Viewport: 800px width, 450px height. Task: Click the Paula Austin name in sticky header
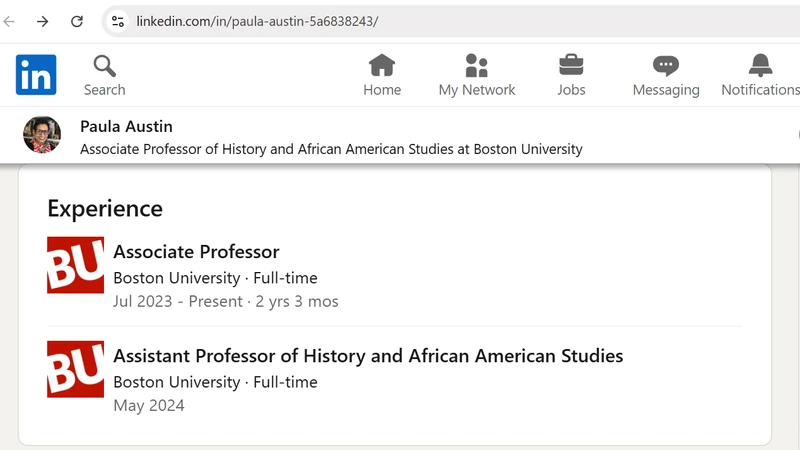[127, 127]
